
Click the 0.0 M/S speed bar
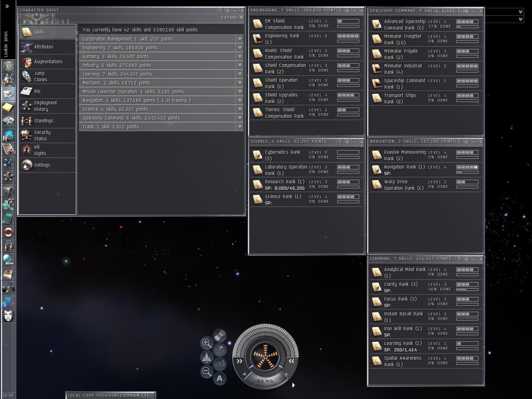click(x=265, y=381)
